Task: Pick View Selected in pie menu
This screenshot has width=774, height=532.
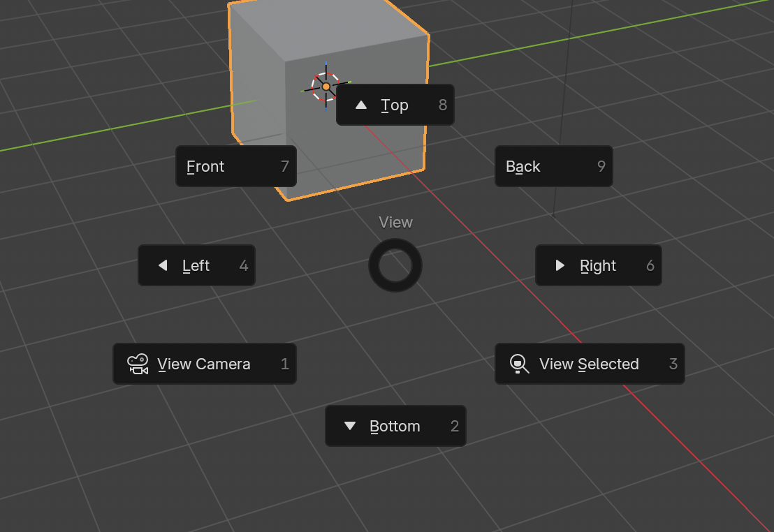Action: tap(590, 364)
